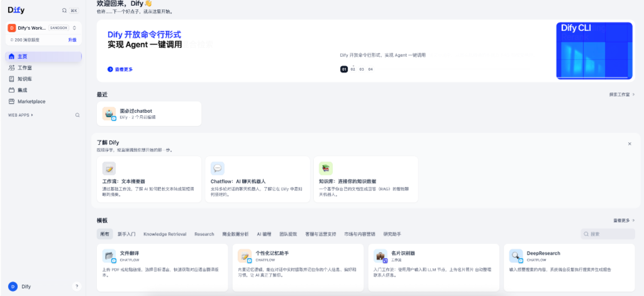Click the Dify user avatar at bottom

pos(13,286)
